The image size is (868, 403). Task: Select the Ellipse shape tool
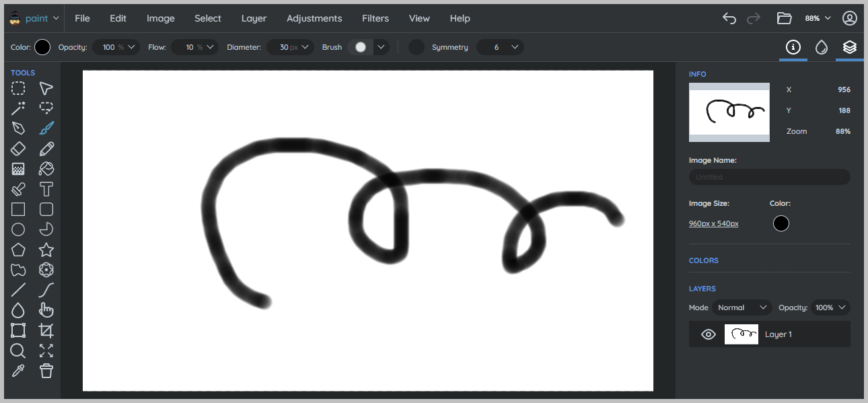click(18, 229)
